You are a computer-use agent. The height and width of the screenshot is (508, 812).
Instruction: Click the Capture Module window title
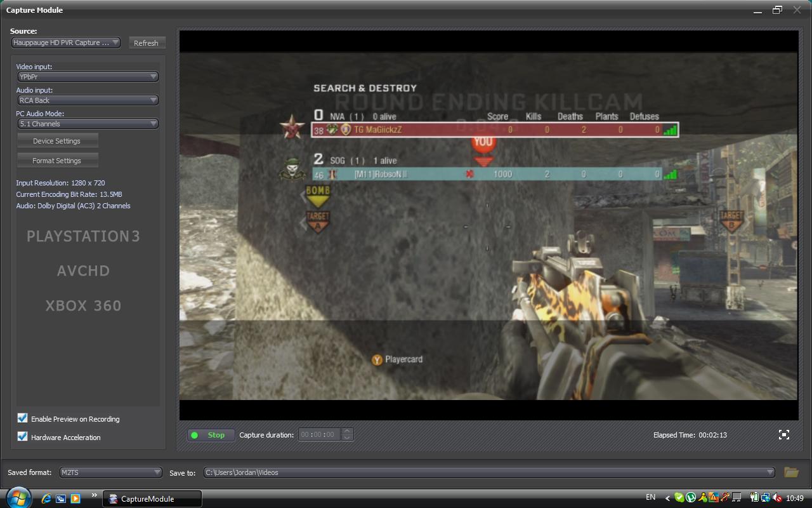click(x=34, y=10)
